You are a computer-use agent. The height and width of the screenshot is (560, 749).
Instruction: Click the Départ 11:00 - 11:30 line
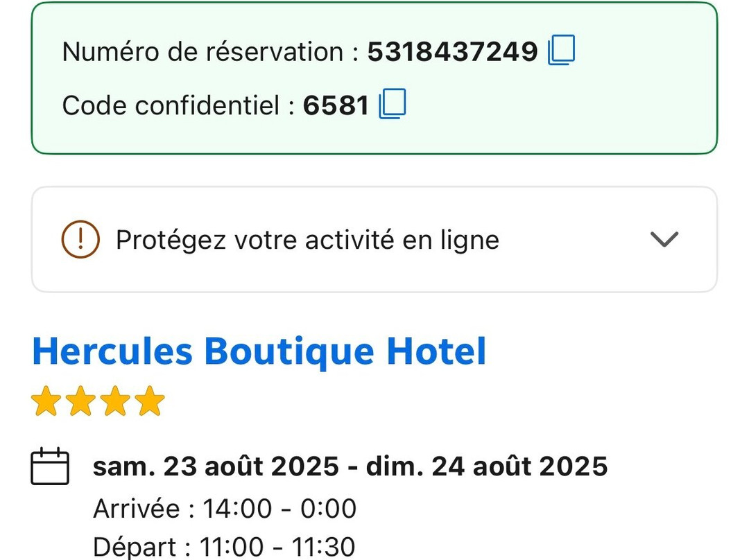point(224,546)
